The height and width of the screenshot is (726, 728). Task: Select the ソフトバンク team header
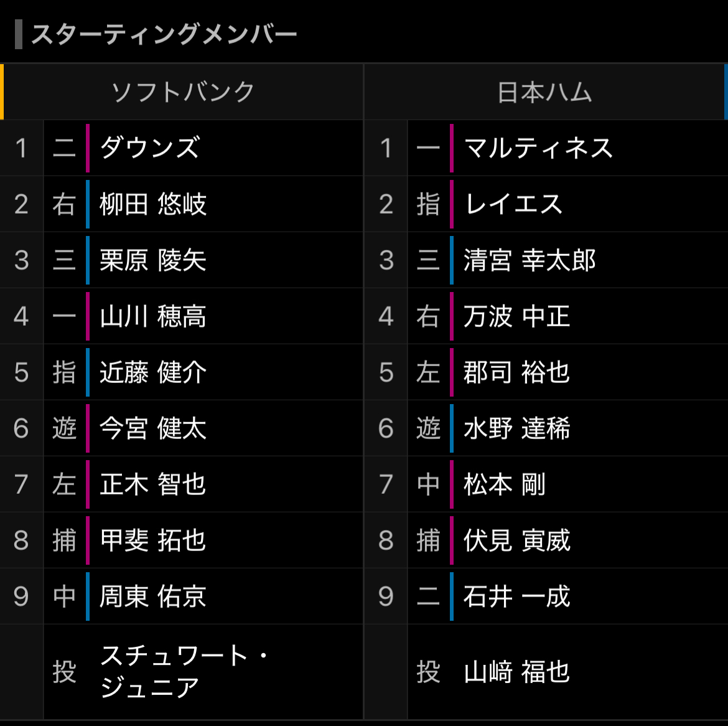[182, 92]
